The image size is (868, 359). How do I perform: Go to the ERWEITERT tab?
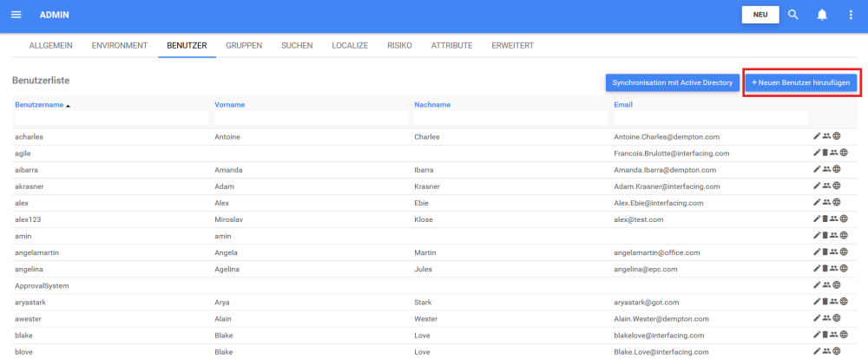click(512, 45)
